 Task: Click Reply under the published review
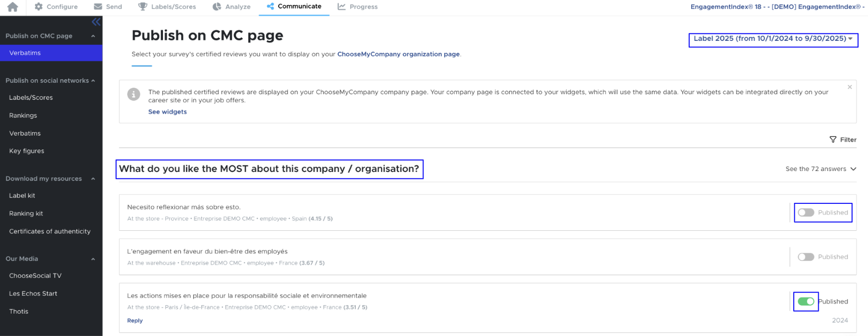click(x=135, y=321)
